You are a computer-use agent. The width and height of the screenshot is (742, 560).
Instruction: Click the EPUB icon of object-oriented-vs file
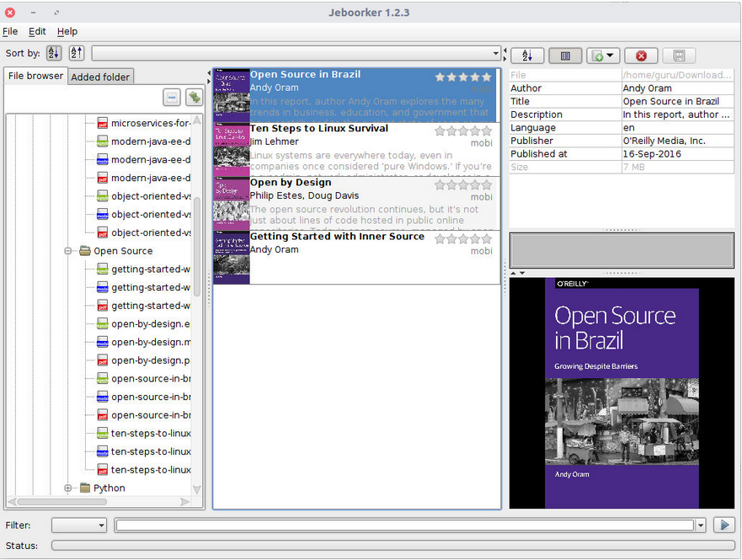coord(102,196)
